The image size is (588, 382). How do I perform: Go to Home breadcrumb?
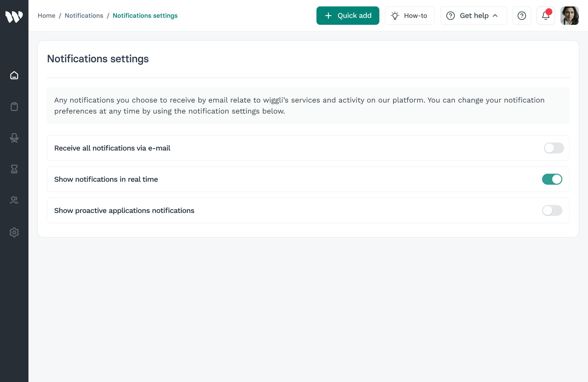click(46, 16)
